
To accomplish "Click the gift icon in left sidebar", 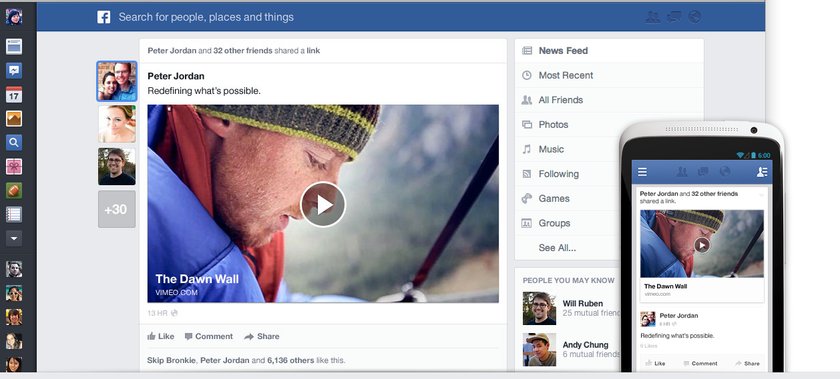I will coord(14,166).
